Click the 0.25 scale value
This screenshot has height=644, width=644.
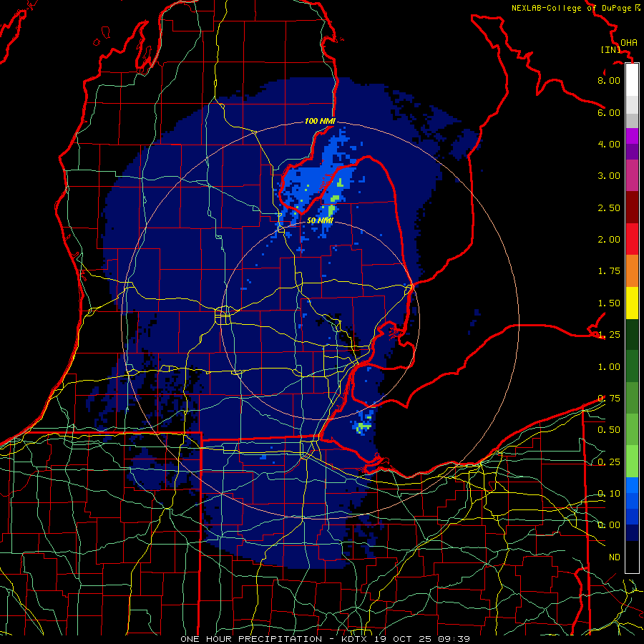(609, 462)
